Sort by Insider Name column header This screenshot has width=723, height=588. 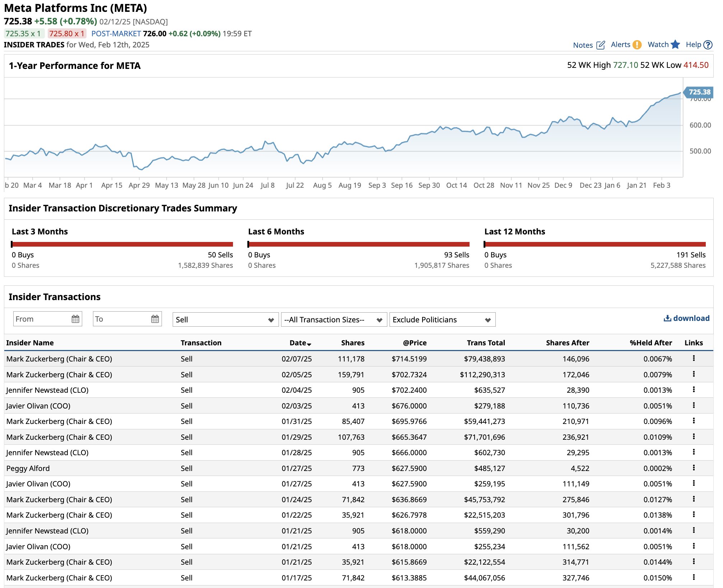click(x=30, y=343)
